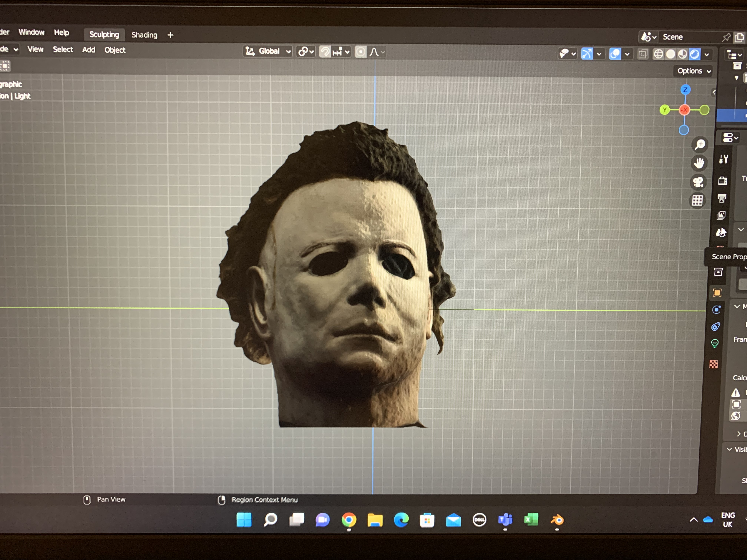Open the Object Constraints properties tab
This screenshot has width=747, height=560.
pyautogui.click(x=716, y=326)
